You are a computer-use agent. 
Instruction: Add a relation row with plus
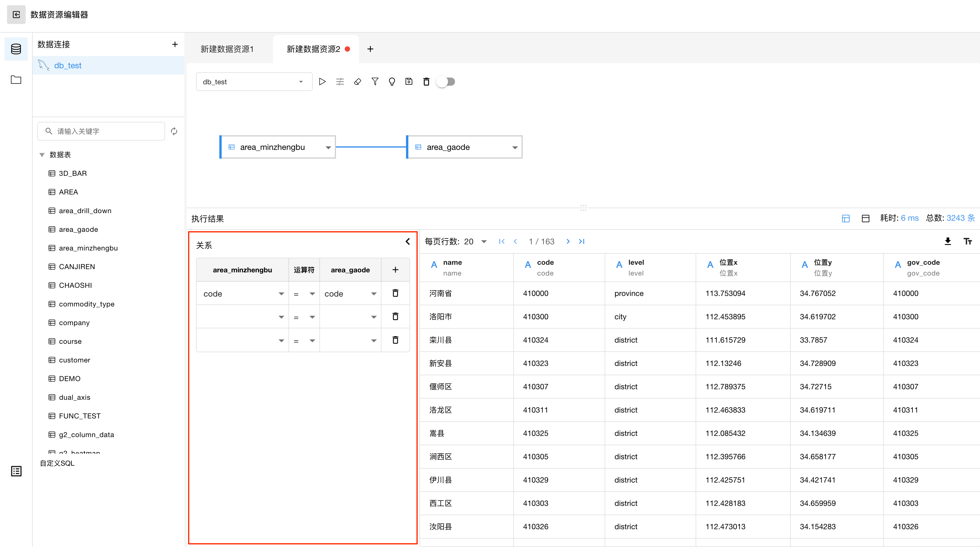[395, 270]
